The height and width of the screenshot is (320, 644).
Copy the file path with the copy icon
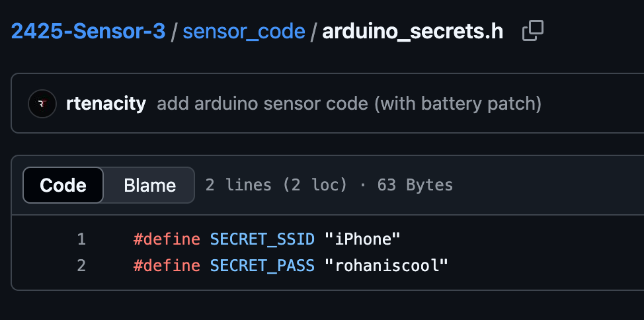tap(532, 30)
